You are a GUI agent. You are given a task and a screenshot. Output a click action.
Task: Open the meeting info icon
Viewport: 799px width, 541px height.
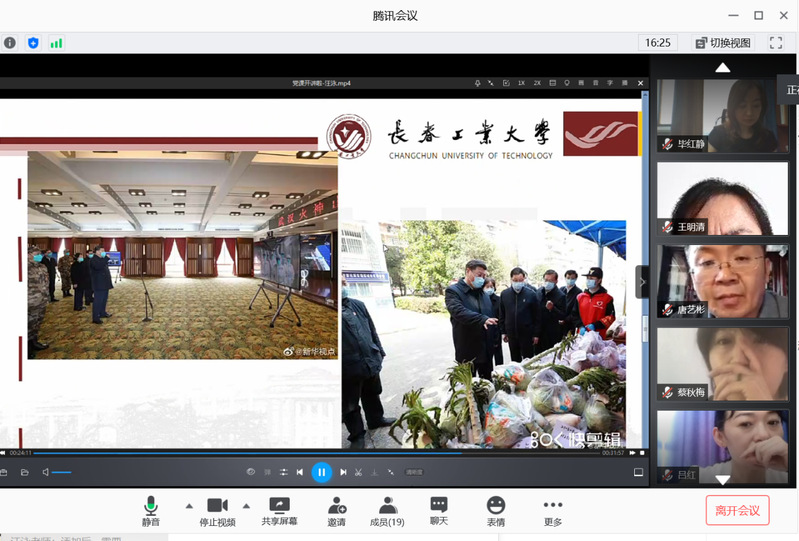pyautogui.click(x=10, y=43)
